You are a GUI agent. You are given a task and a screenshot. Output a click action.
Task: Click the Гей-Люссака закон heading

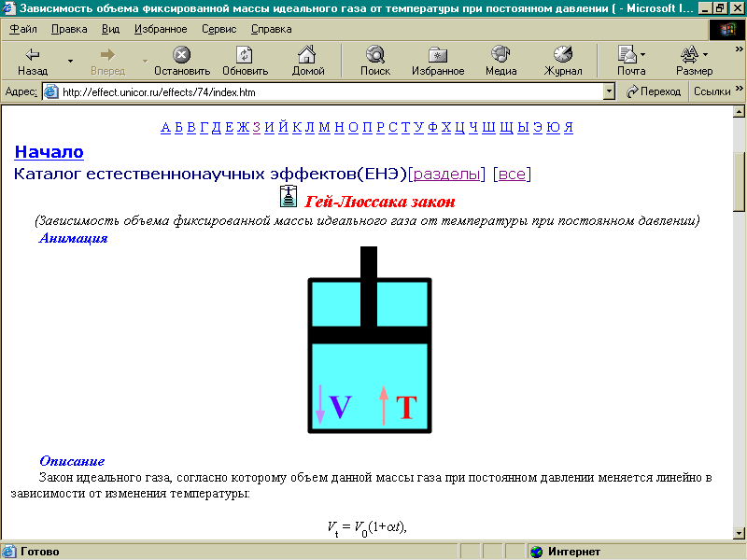pos(380,202)
